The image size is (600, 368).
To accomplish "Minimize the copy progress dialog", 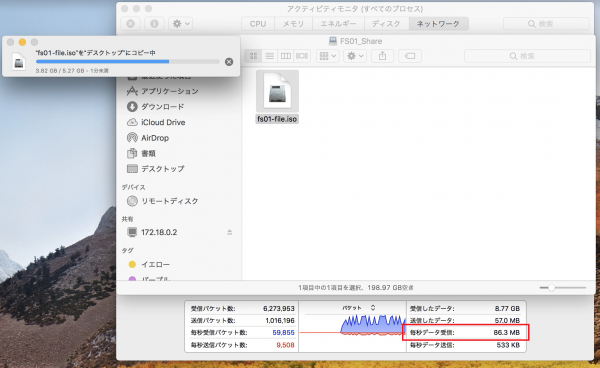I will pos(22,42).
